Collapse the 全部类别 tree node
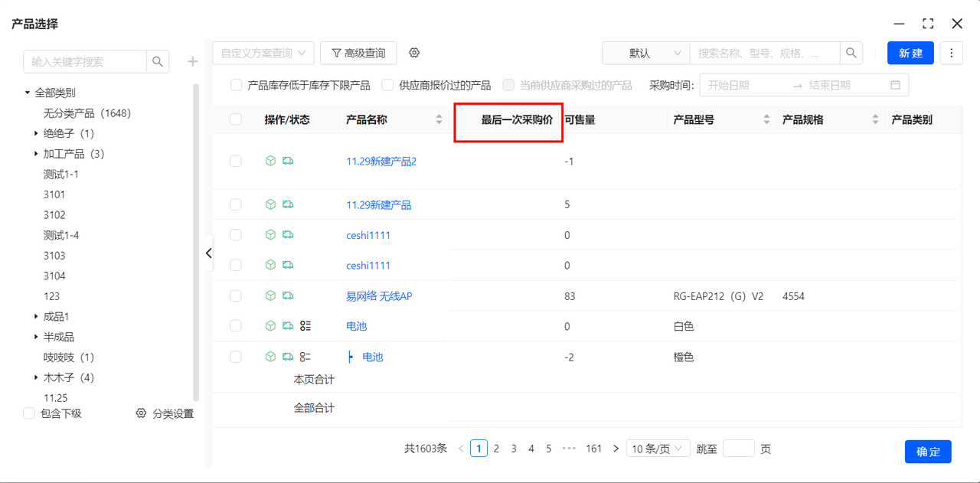This screenshot has width=980, height=483. point(28,93)
